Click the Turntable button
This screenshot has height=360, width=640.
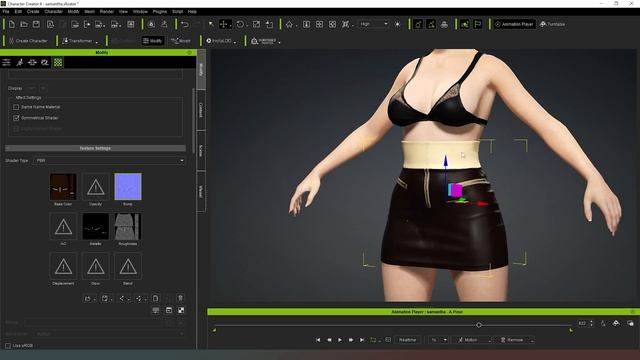pos(552,24)
